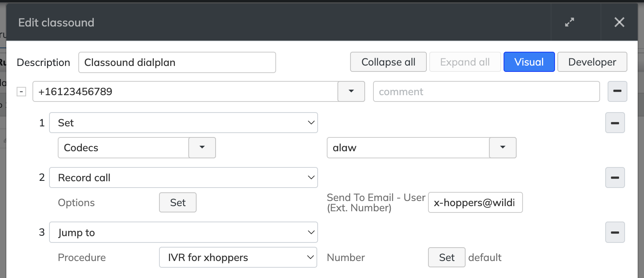The width and height of the screenshot is (644, 278).
Task: Click the Collapse all button
Action: click(388, 62)
